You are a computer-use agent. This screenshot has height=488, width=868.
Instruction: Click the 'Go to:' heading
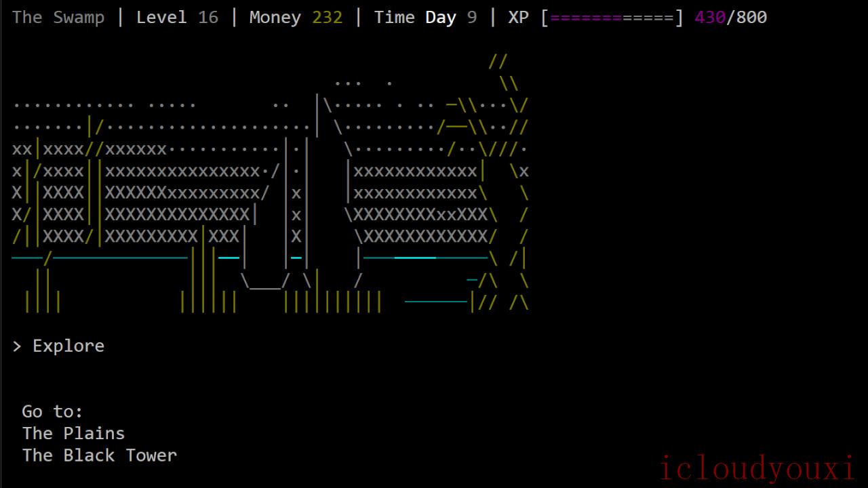(53, 411)
